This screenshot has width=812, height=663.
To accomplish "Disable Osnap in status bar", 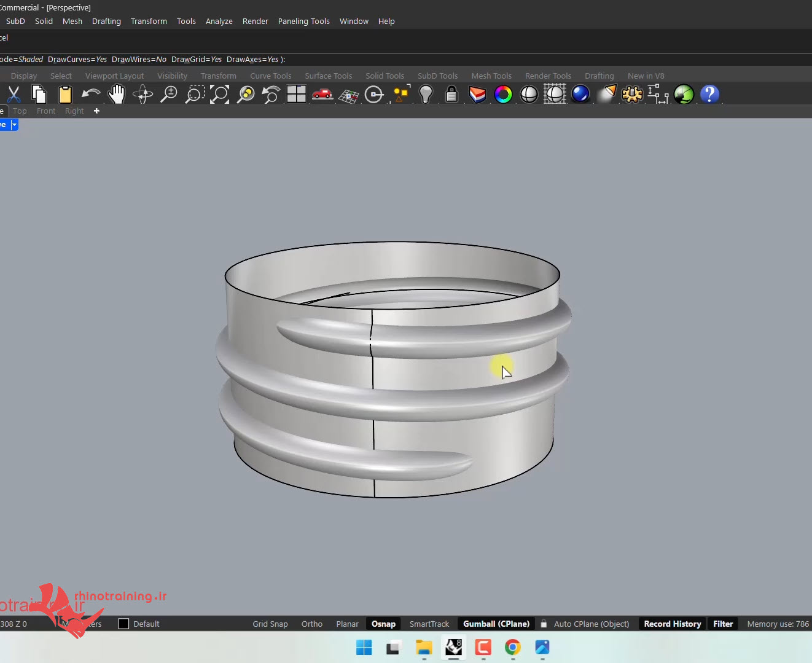I will (x=383, y=624).
